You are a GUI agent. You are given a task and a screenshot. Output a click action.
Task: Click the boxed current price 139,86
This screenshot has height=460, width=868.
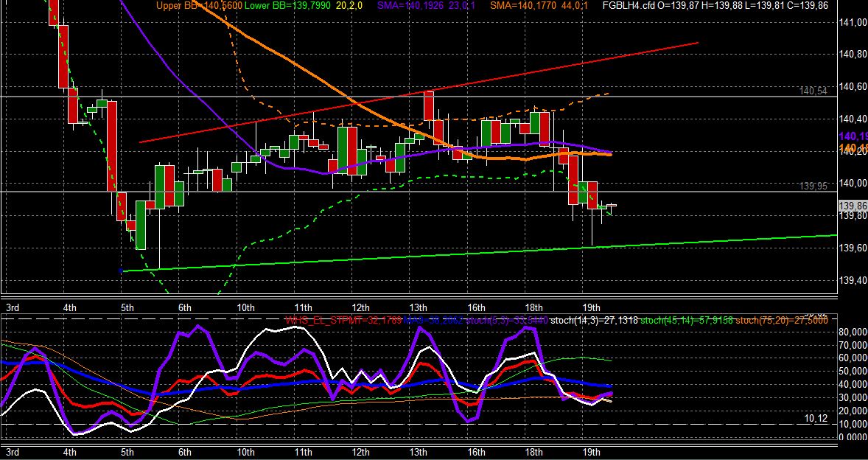pos(853,206)
